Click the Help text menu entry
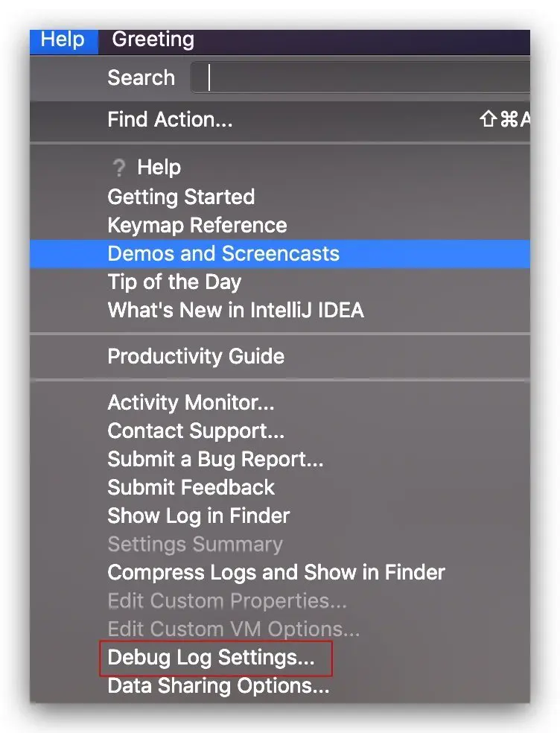This screenshot has height=733, width=560. (x=159, y=168)
